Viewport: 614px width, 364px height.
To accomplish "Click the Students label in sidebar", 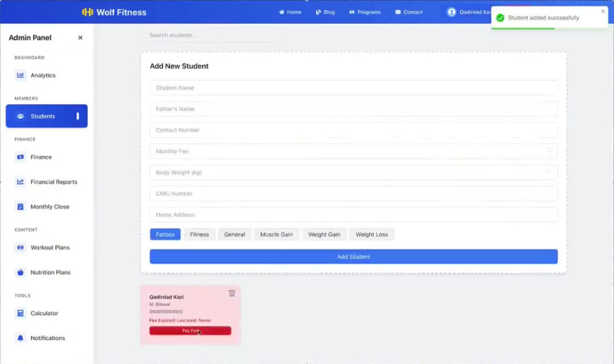I will click(x=43, y=116).
